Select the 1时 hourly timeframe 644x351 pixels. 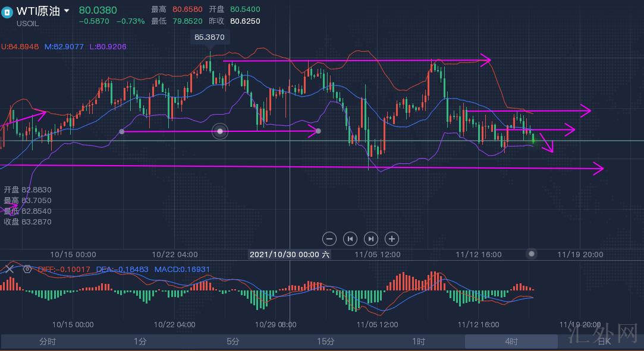point(419,341)
